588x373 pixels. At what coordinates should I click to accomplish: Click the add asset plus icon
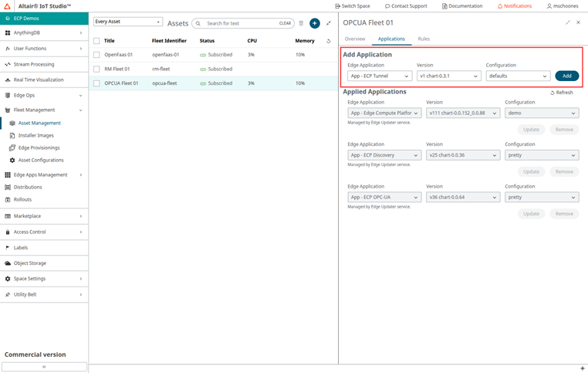(x=315, y=23)
